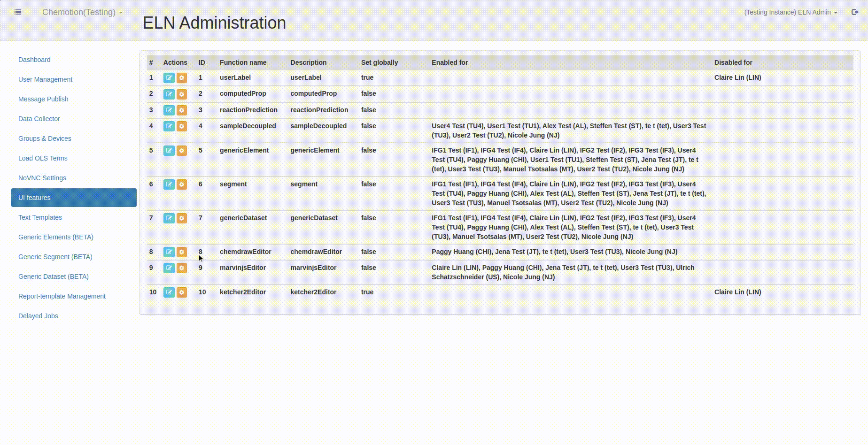Expand the ELN Admin account dropdown
The image size is (868, 445).
click(x=790, y=12)
